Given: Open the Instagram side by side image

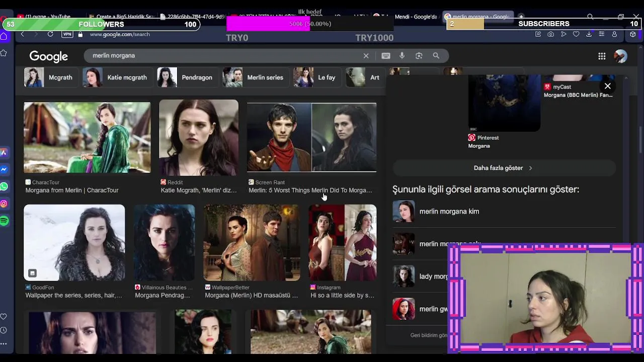Looking at the screenshot, I should point(342,242).
